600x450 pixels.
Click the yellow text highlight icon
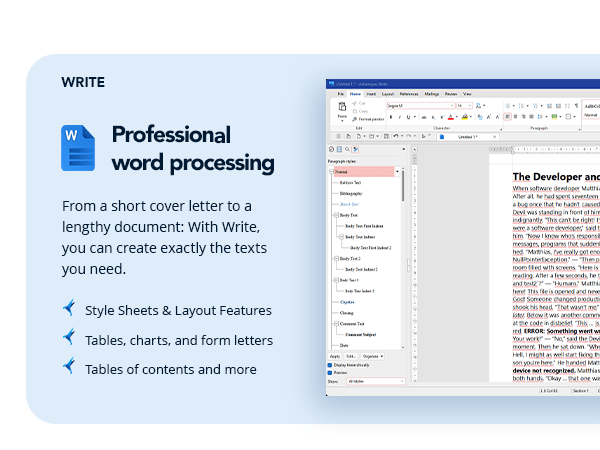tap(465, 117)
